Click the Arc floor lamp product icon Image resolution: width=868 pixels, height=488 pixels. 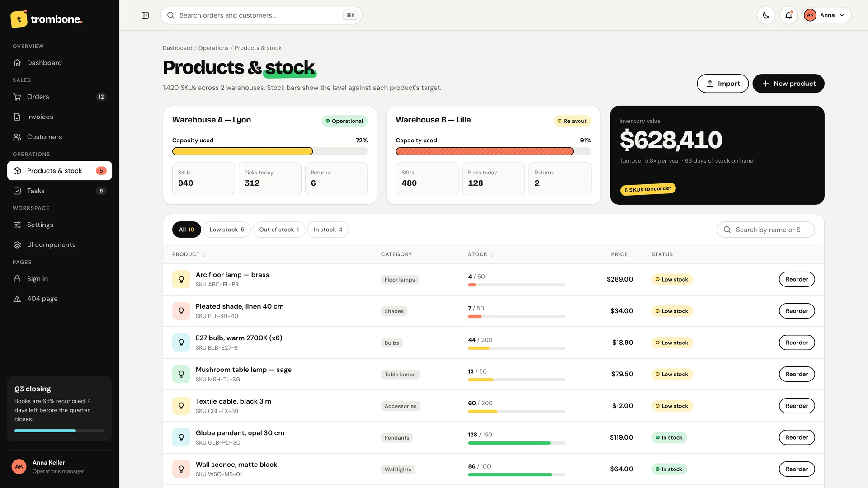[x=181, y=279]
